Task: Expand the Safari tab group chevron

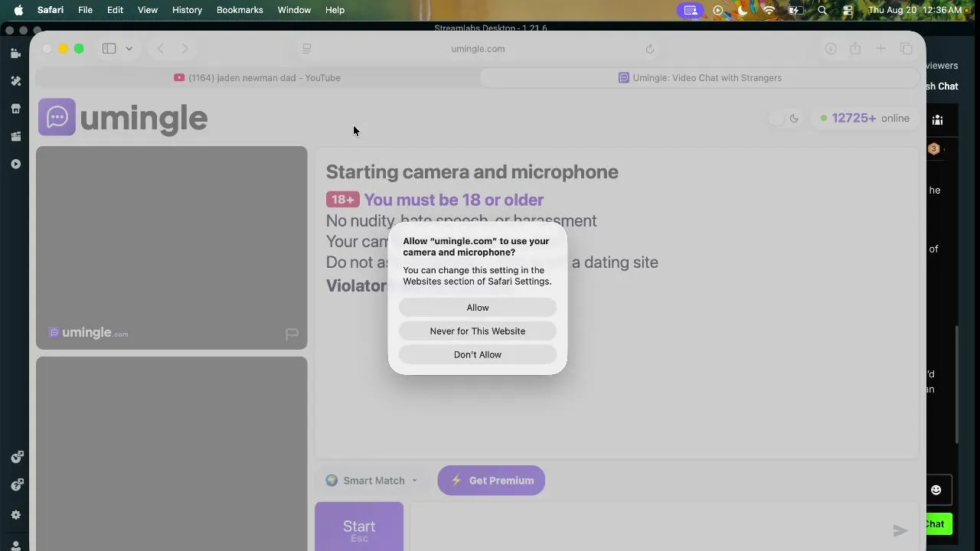Action: (129, 49)
